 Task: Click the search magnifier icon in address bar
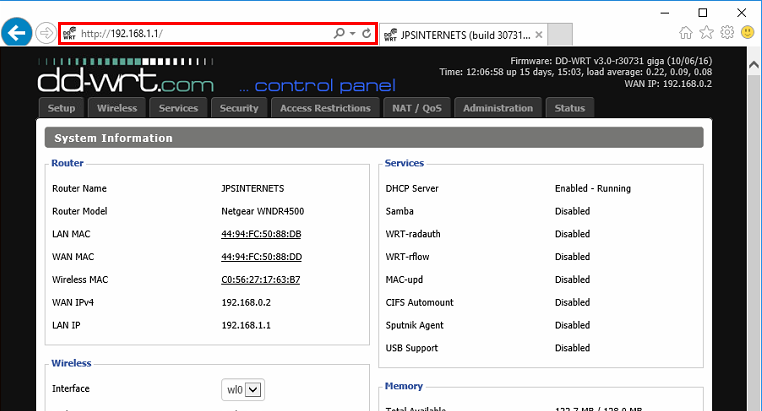[x=339, y=33]
